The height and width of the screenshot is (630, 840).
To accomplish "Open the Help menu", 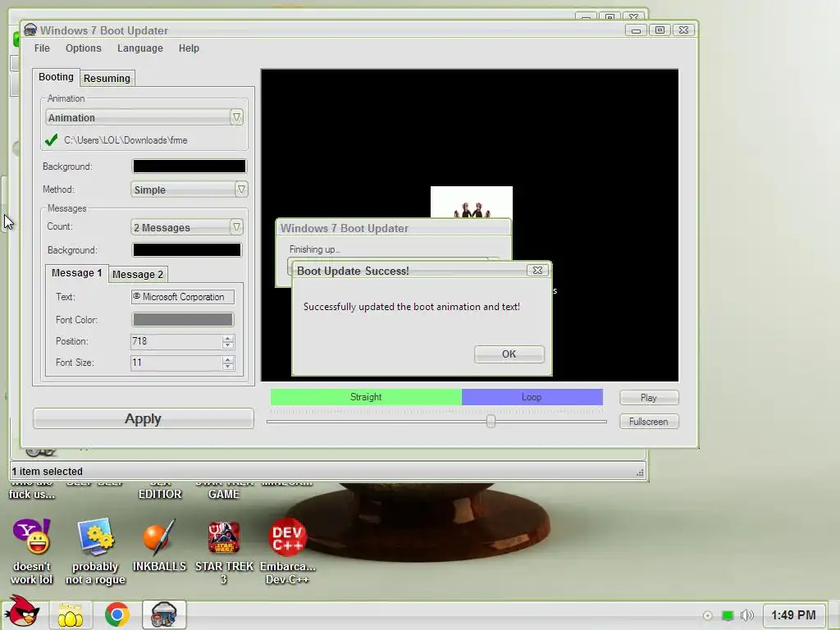I will click(x=189, y=48).
